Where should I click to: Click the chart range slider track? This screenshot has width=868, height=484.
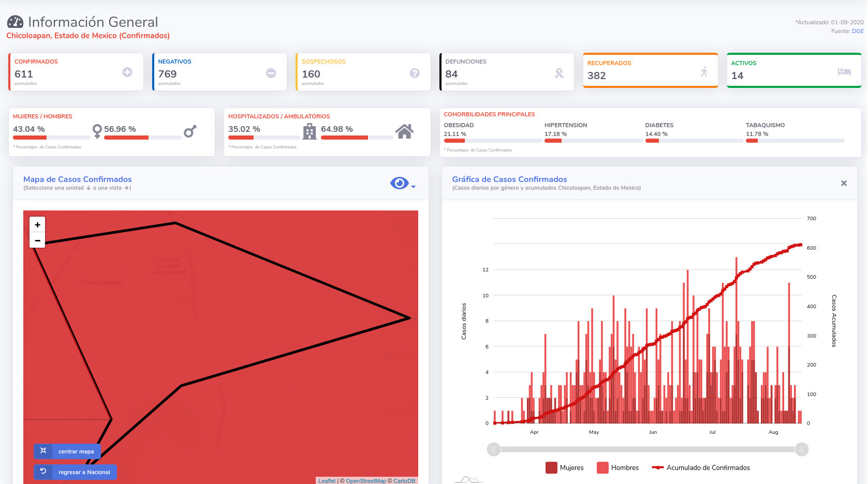pos(648,449)
